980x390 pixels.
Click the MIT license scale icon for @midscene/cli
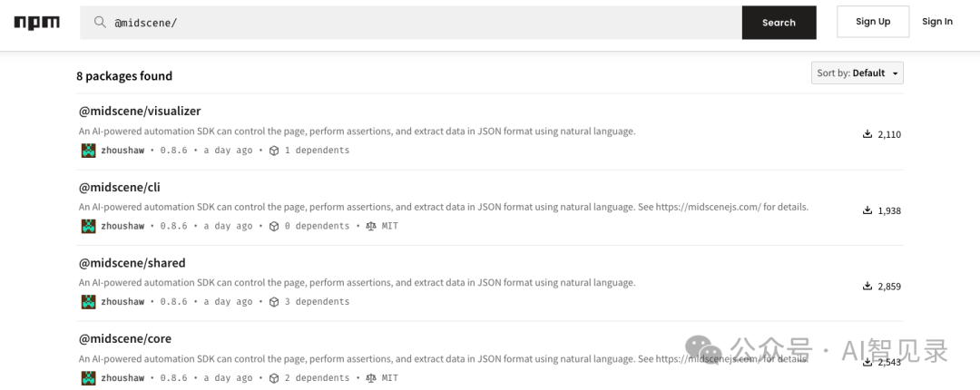tap(370, 226)
